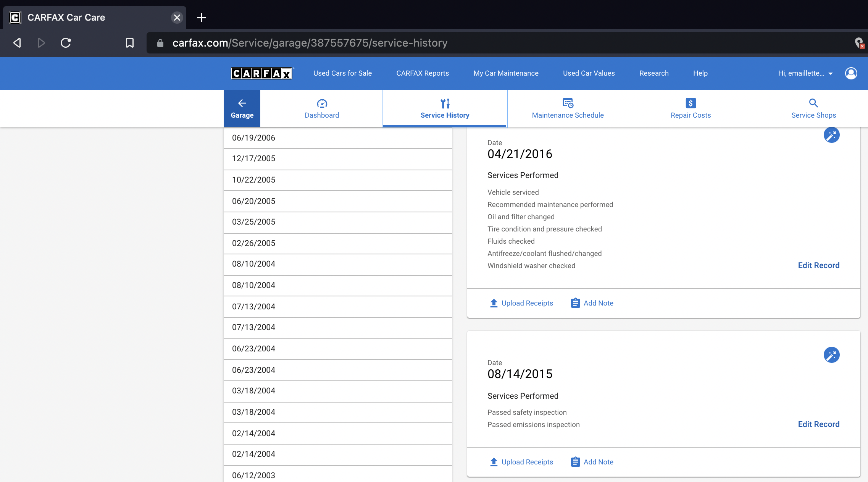Viewport: 868px width, 482px height.
Task: Click the 04/21/2016 date heading
Action: (520, 154)
